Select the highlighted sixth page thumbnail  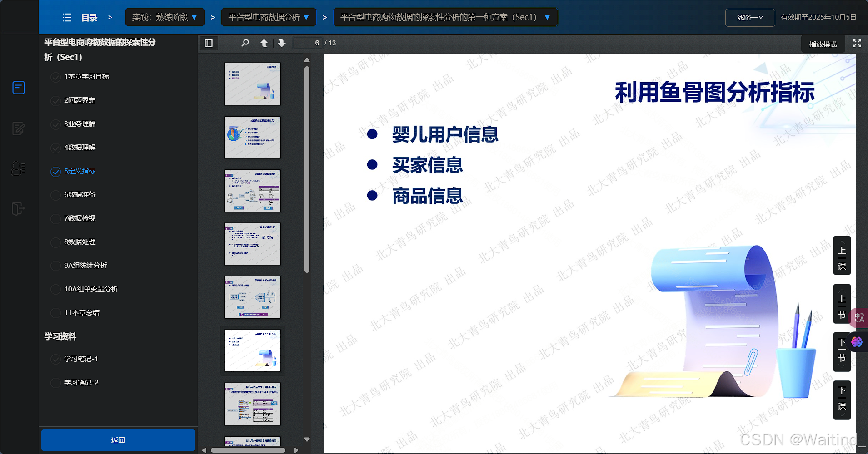point(253,350)
